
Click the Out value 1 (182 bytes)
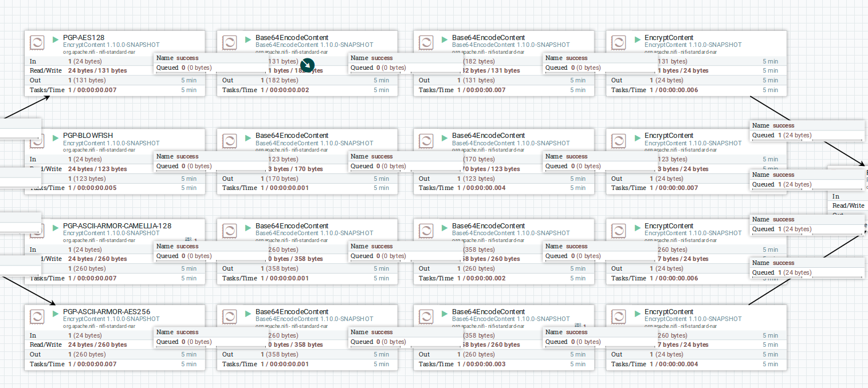pyautogui.click(x=280, y=81)
